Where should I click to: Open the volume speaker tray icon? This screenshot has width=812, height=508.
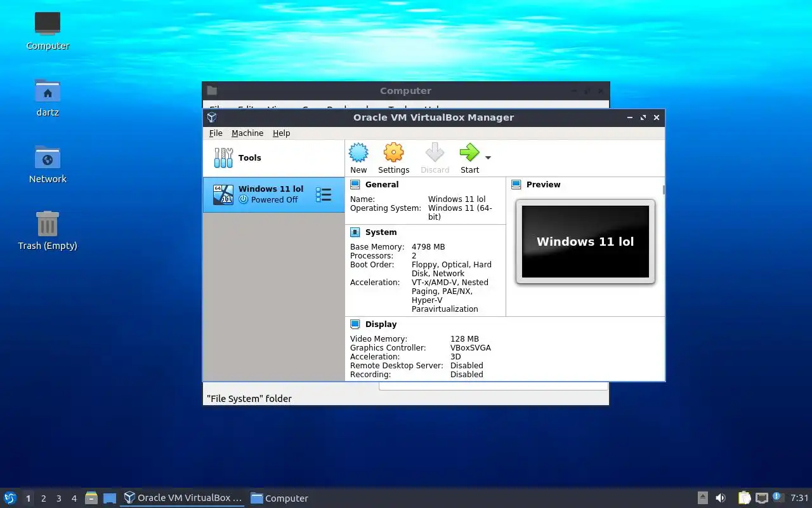coord(721,498)
